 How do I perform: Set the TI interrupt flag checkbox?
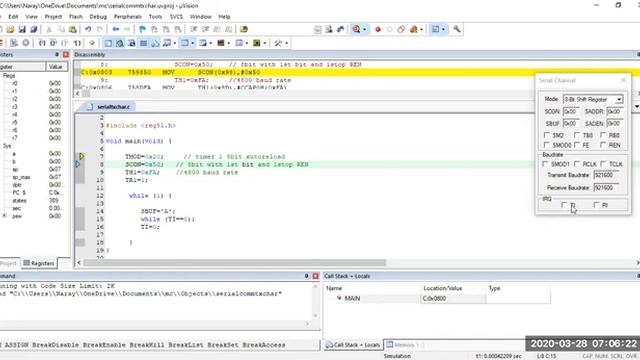tap(564, 205)
